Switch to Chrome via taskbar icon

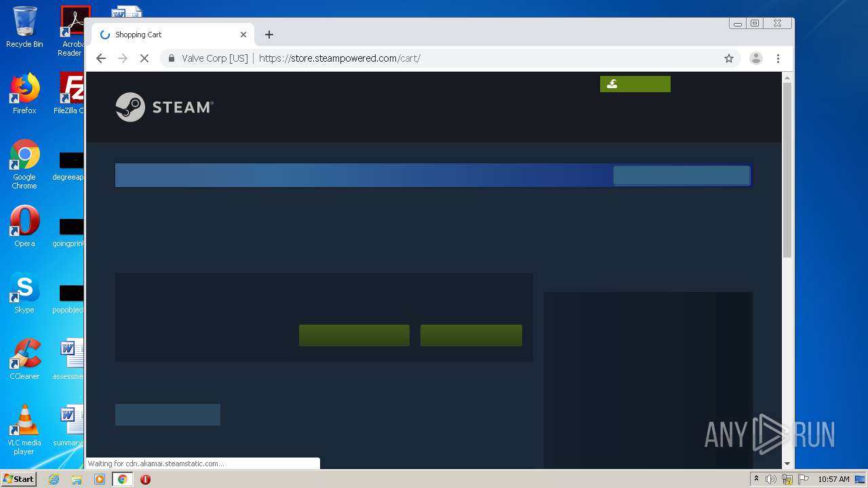point(123,479)
